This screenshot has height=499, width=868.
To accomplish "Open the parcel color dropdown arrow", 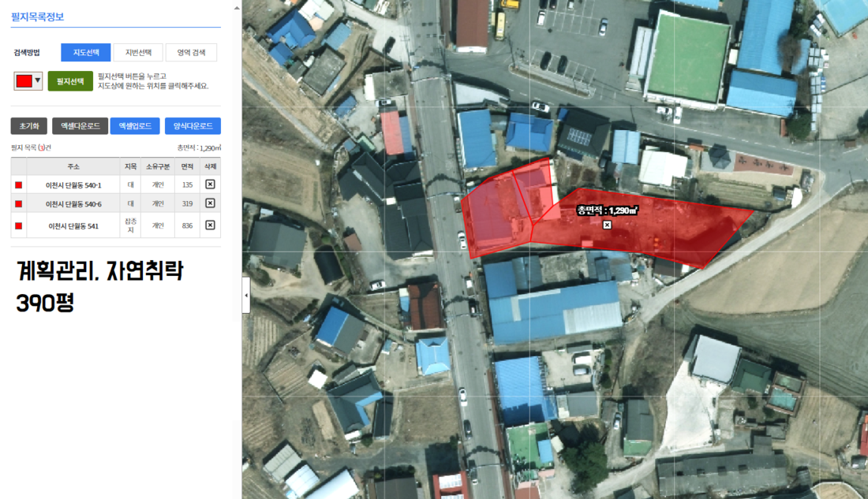I will [37, 80].
